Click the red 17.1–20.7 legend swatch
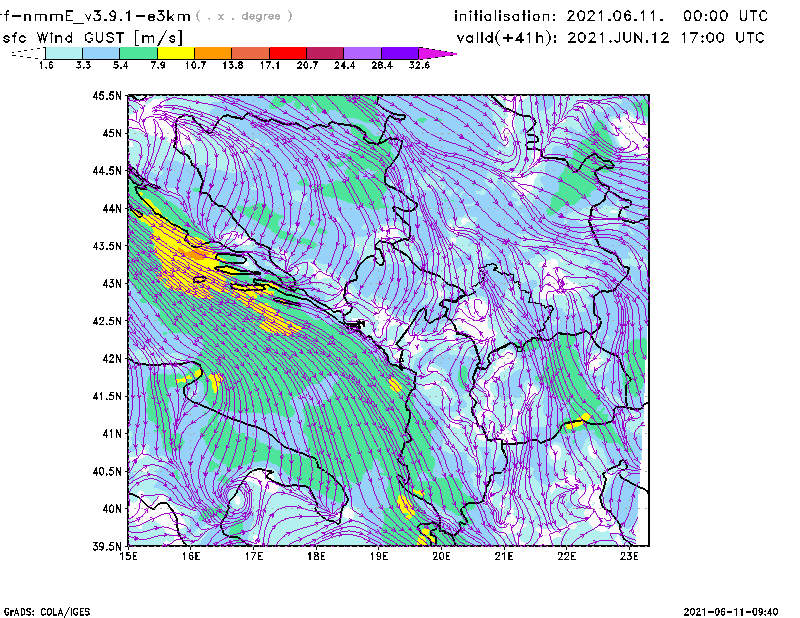The width and height of the screenshot is (800, 618). tap(288, 53)
